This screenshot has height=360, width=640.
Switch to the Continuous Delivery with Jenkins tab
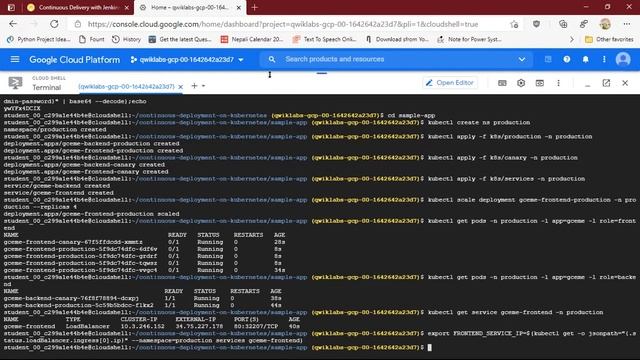point(78,7)
